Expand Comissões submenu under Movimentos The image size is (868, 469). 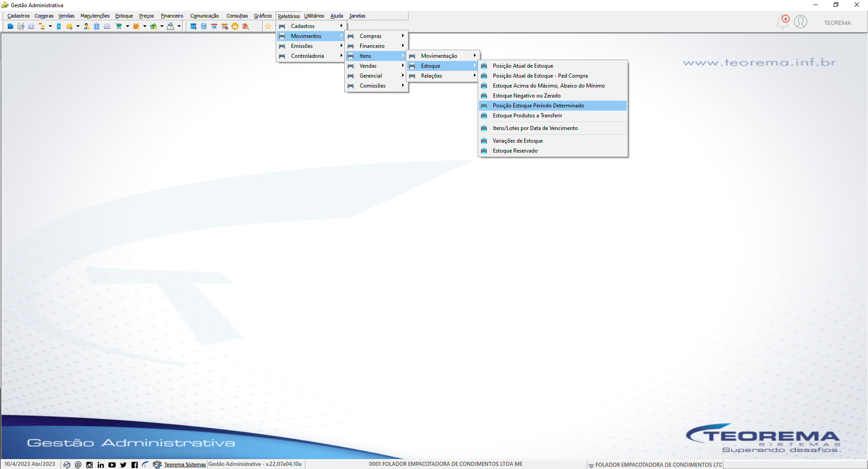coord(376,86)
